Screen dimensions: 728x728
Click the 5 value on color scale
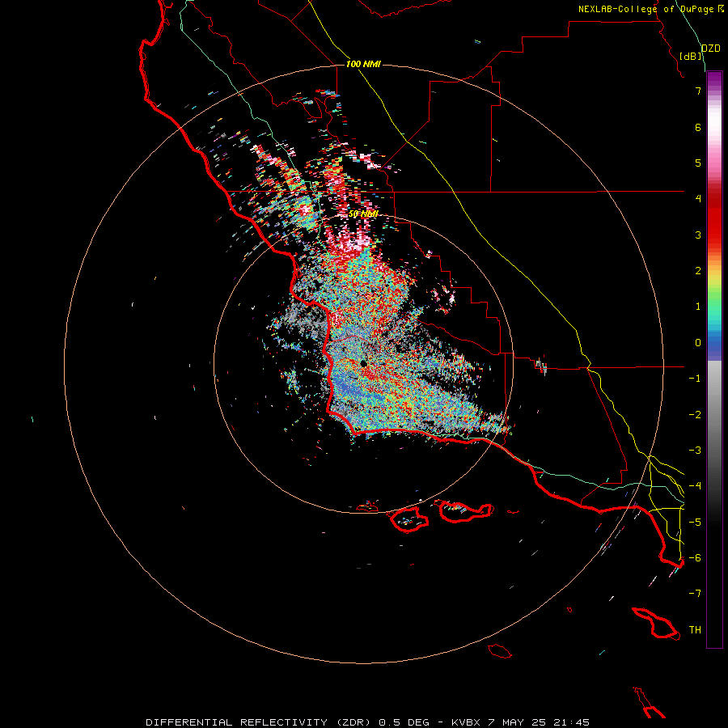point(698,163)
